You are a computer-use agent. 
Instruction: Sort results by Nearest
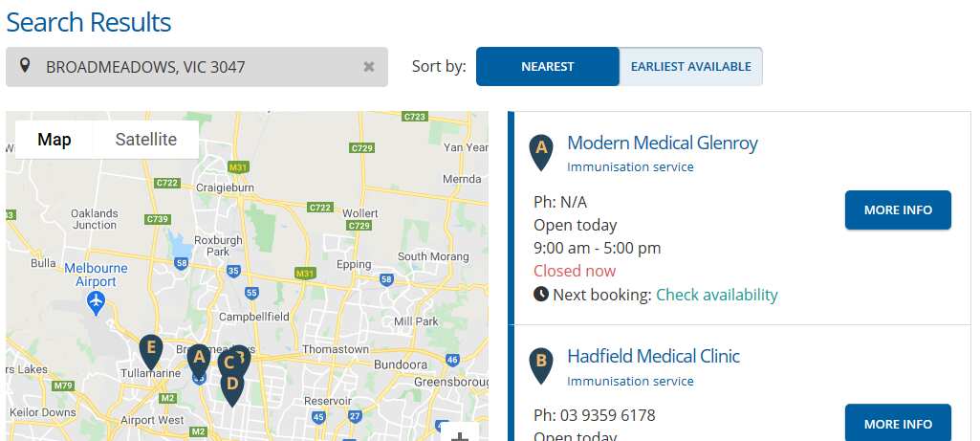click(x=548, y=67)
